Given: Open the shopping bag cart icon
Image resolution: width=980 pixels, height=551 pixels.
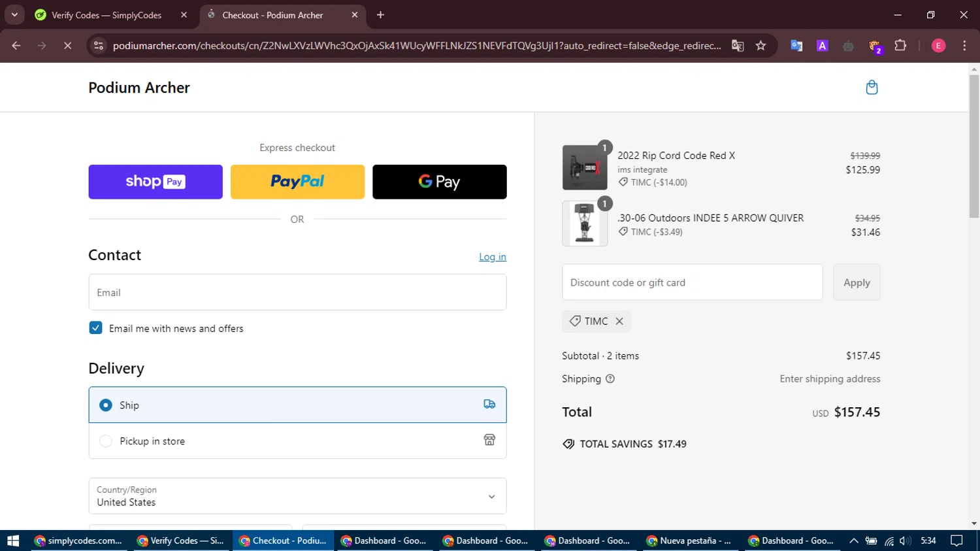Looking at the screenshot, I should 872,88.
